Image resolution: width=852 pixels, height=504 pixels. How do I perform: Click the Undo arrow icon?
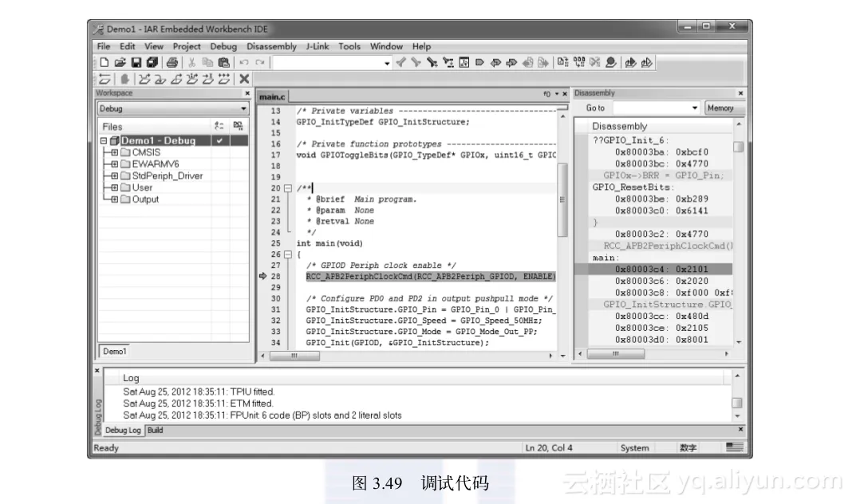coord(244,63)
